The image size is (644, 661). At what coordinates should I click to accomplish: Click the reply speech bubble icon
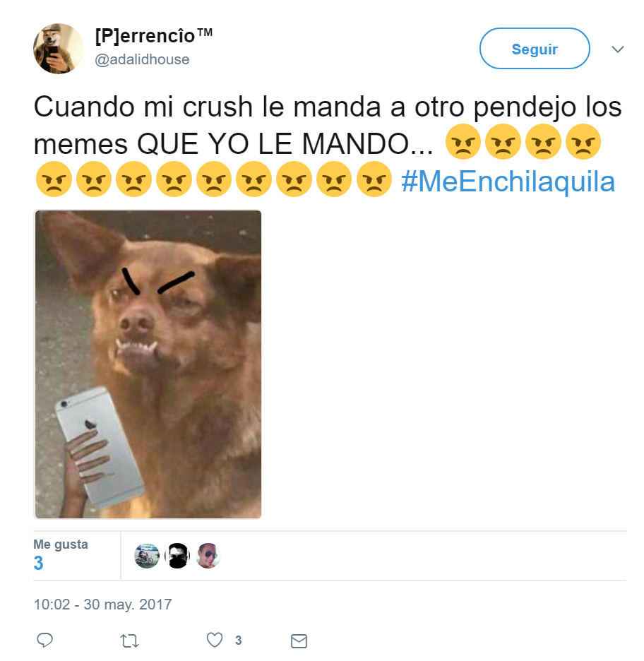pyautogui.click(x=44, y=640)
